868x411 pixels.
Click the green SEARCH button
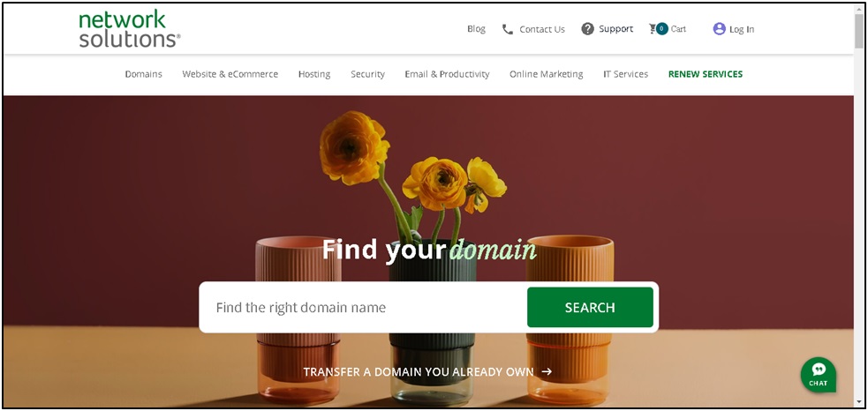point(590,308)
